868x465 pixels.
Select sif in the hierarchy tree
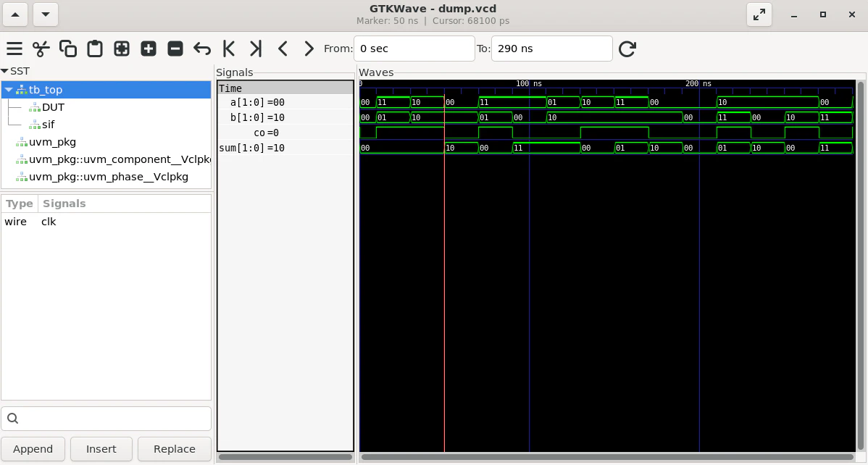point(48,125)
